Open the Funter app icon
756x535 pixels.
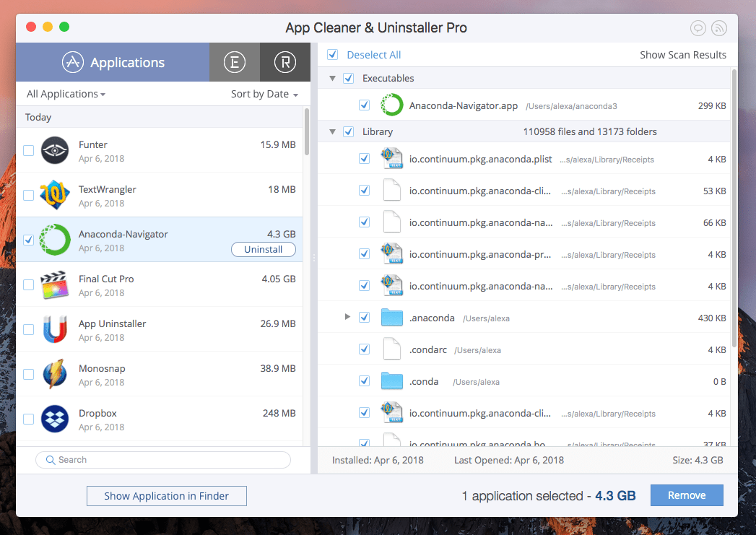(55, 150)
